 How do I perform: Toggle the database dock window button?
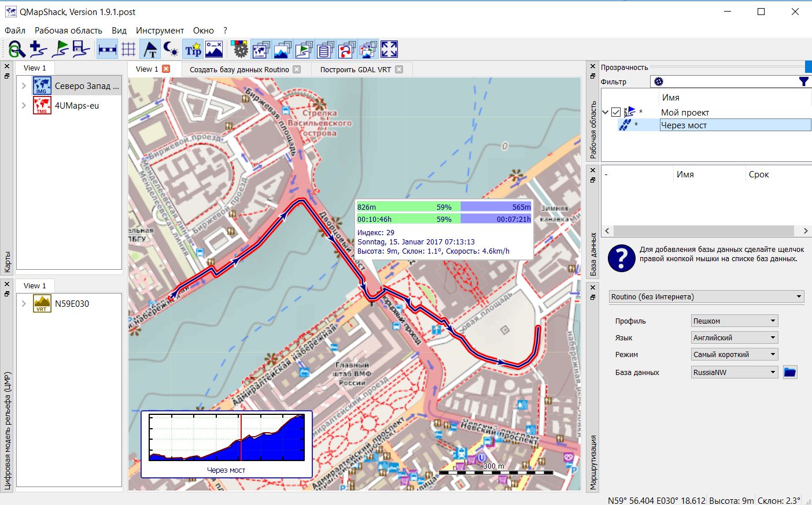pyautogui.click(x=325, y=50)
